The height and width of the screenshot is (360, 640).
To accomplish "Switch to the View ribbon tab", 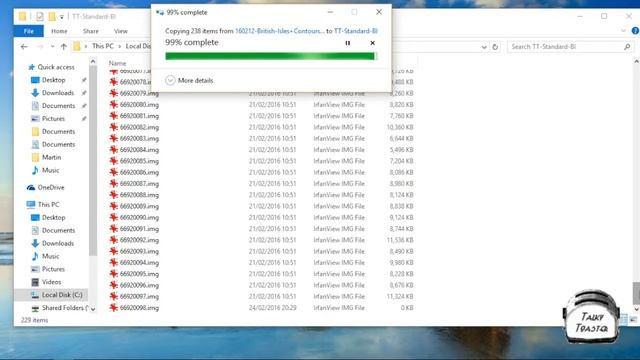I will click(120, 31).
